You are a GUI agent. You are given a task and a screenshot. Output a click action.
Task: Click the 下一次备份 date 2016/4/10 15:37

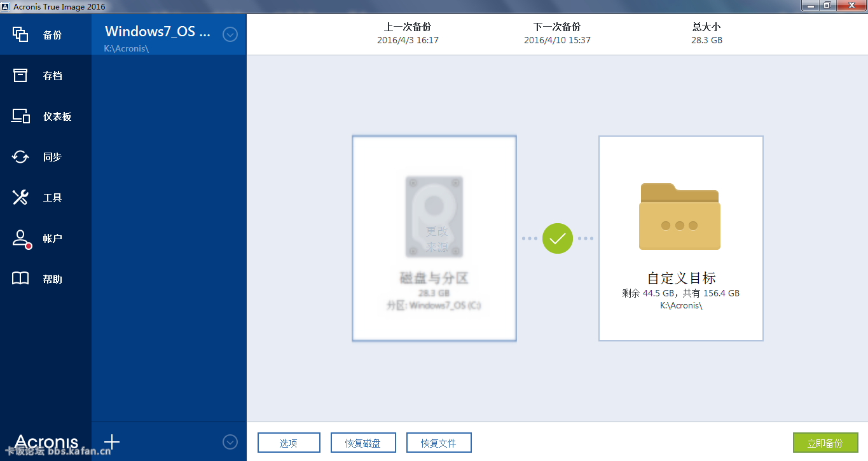point(557,40)
